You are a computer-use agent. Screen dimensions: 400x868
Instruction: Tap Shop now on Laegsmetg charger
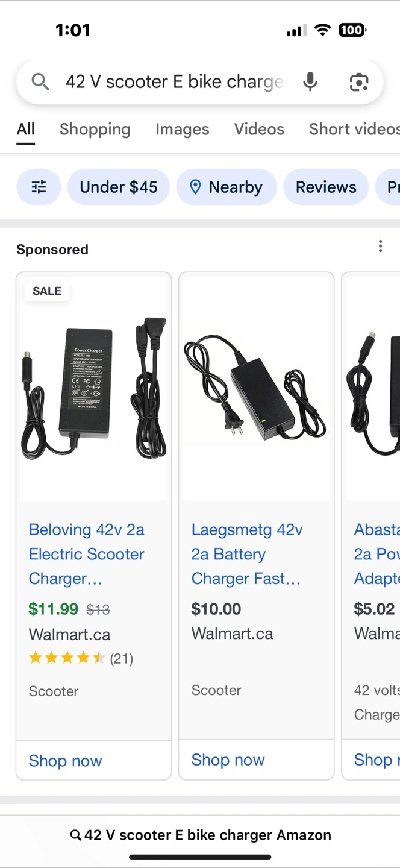click(x=228, y=759)
